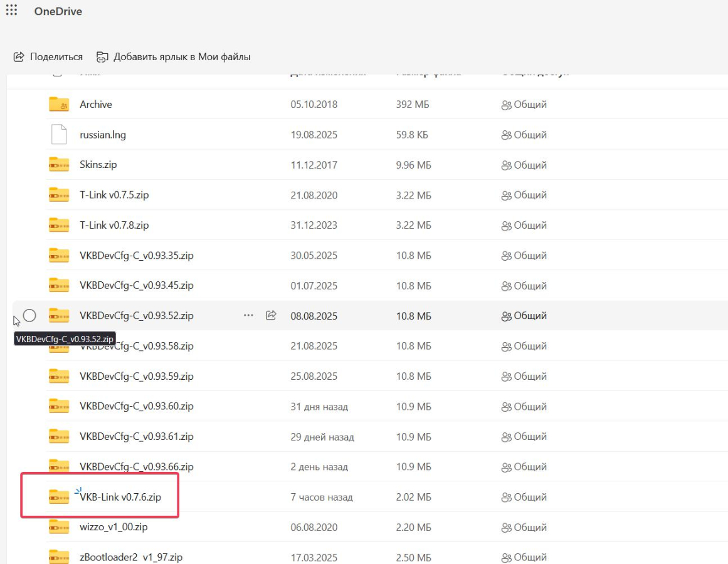Click the Поделиться share button

tap(48, 57)
